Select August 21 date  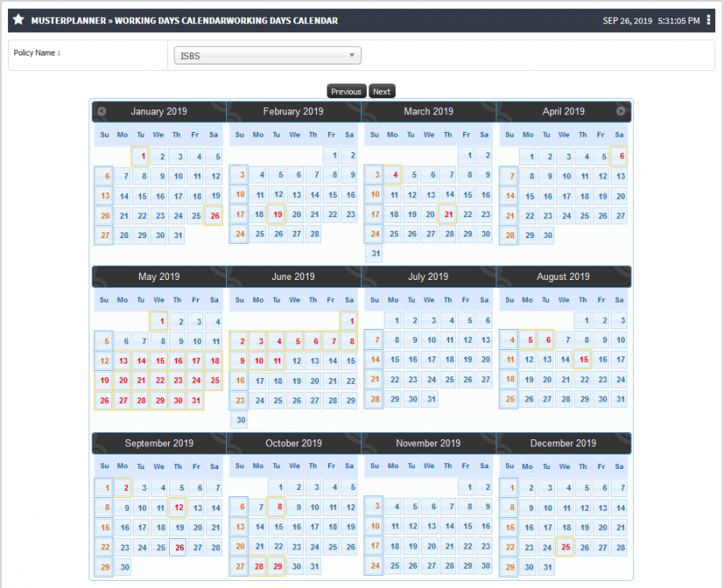[x=564, y=379]
